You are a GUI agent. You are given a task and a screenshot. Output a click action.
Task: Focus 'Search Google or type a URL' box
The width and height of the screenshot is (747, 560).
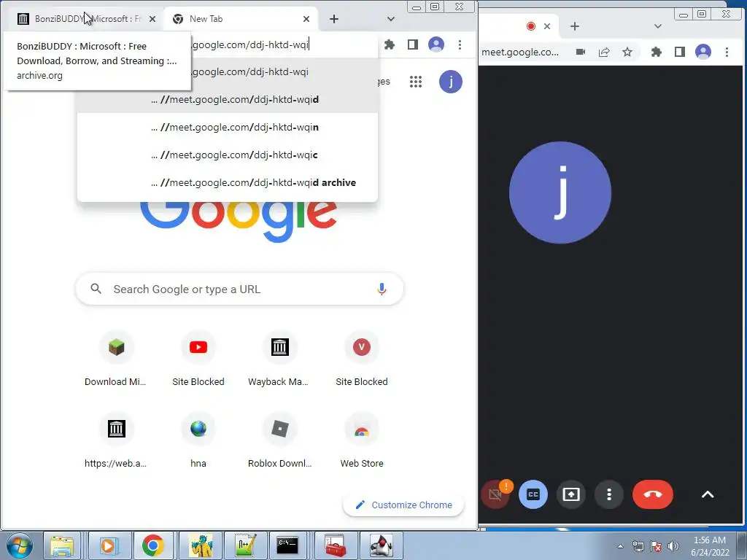tap(239, 289)
